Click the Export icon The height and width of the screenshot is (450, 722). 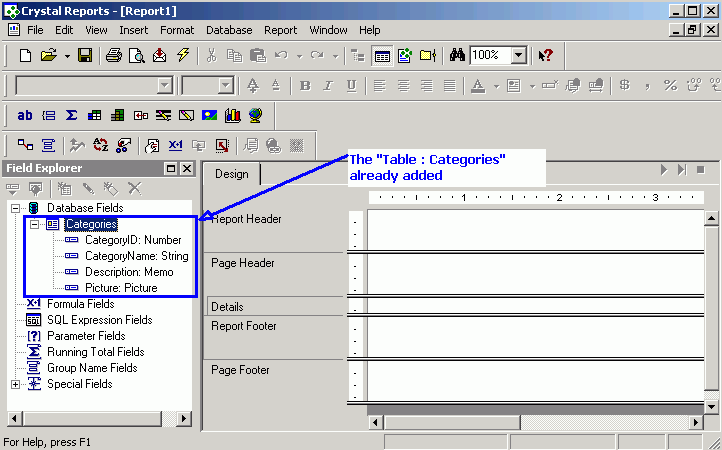159,55
